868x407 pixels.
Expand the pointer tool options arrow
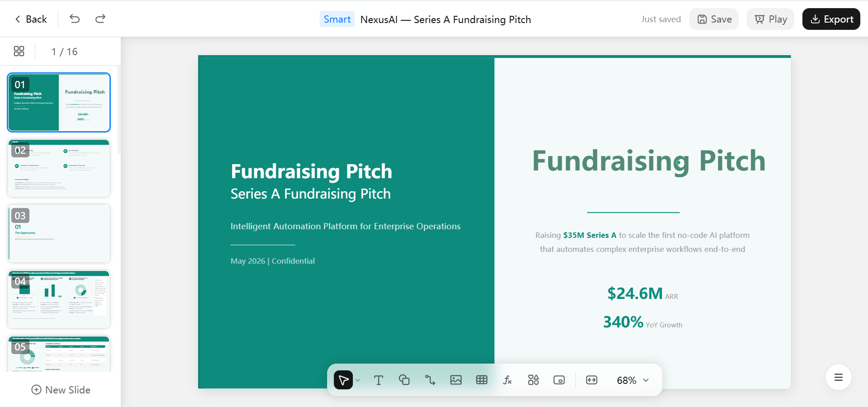[358, 380]
